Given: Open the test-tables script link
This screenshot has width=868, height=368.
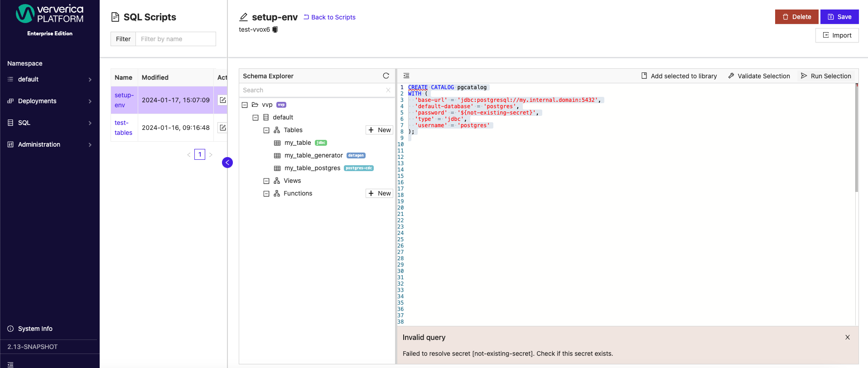Looking at the screenshot, I should click(x=123, y=128).
